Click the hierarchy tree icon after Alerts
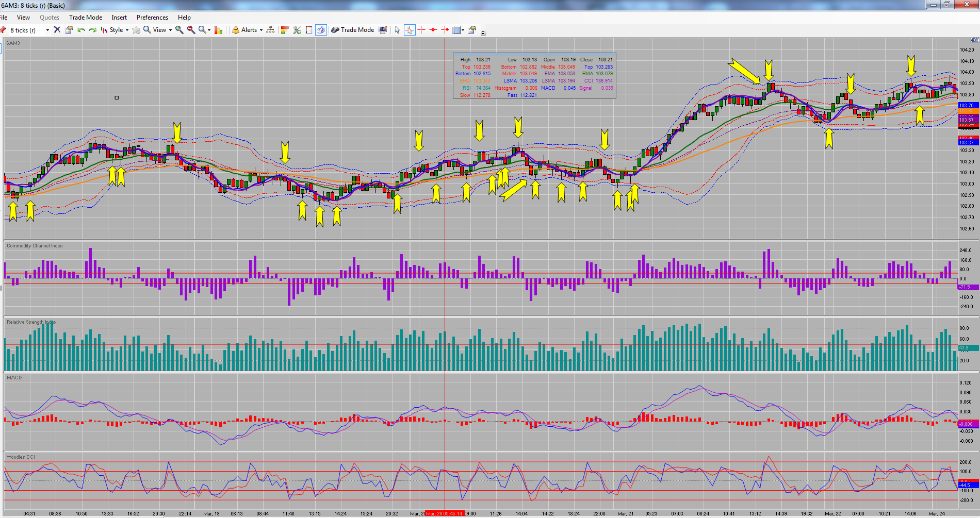The width and height of the screenshot is (980, 518). [270, 30]
